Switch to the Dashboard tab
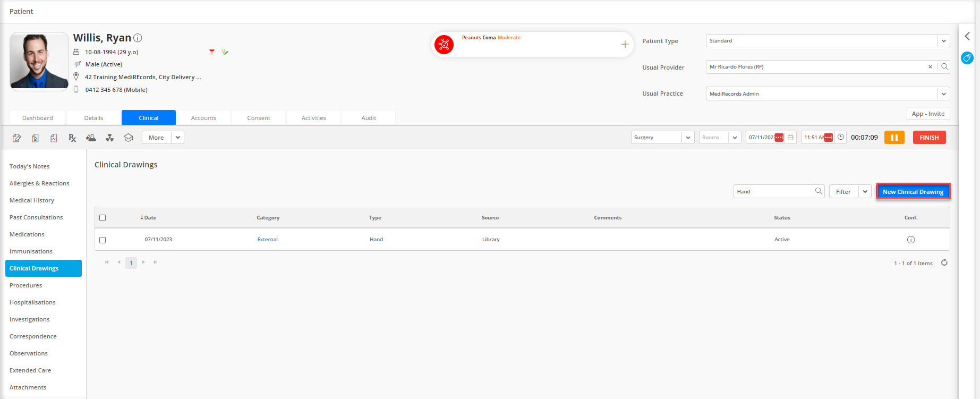This screenshot has width=980, height=399. pyautogui.click(x=38, y=118)
